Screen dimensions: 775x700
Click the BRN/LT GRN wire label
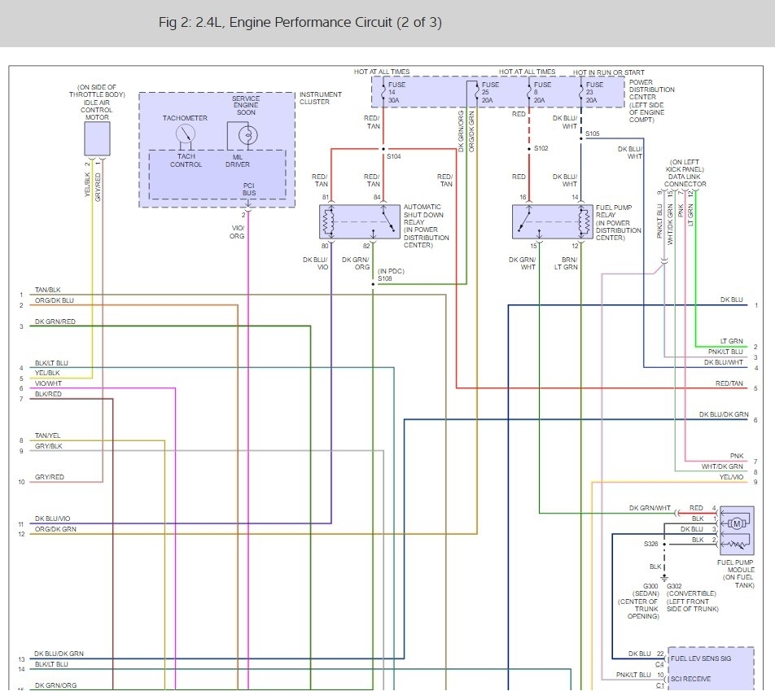click(566, 263)
